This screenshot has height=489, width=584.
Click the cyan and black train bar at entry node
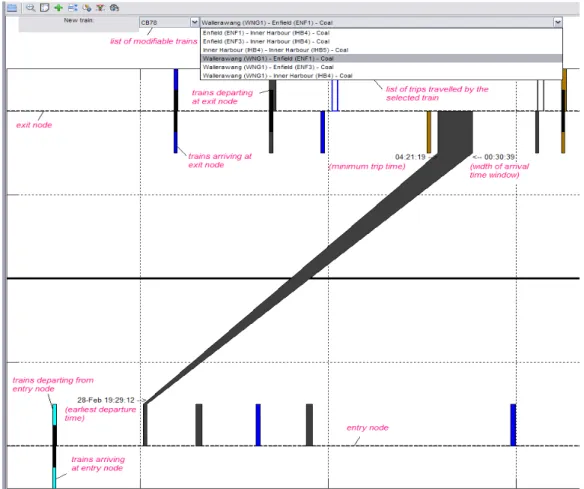point(54,446)
